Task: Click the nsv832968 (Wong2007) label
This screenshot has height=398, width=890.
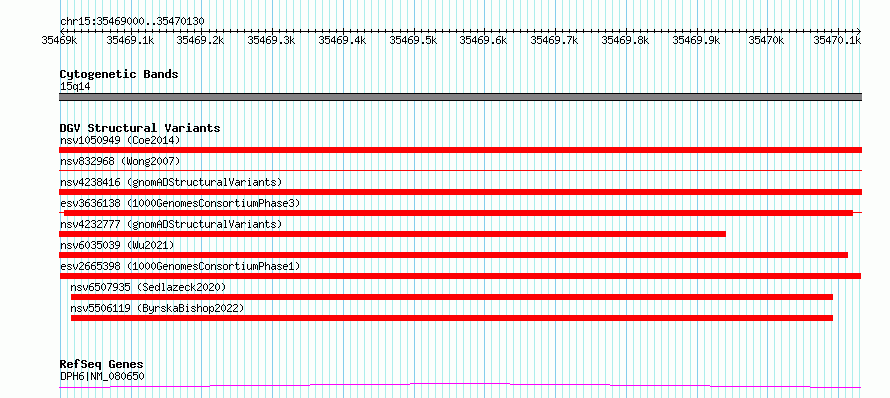Action: pos(120,161)
